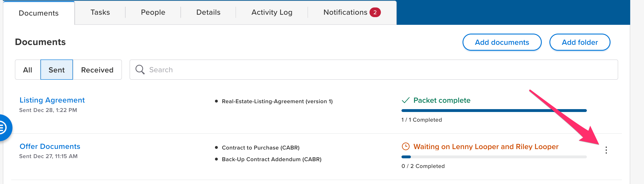Open the People tab
This screenshot has width=644, height=184.
coord(153,12)
